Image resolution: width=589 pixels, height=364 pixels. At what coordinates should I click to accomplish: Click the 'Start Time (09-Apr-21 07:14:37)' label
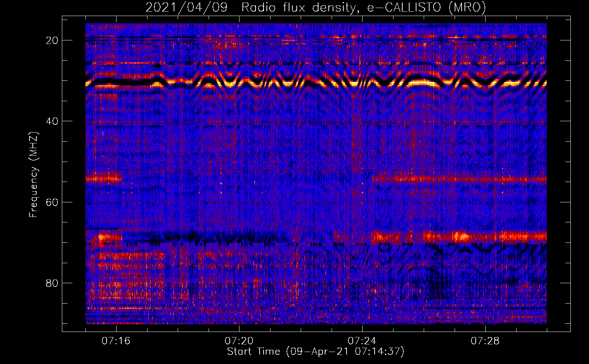tap(316, 352)
